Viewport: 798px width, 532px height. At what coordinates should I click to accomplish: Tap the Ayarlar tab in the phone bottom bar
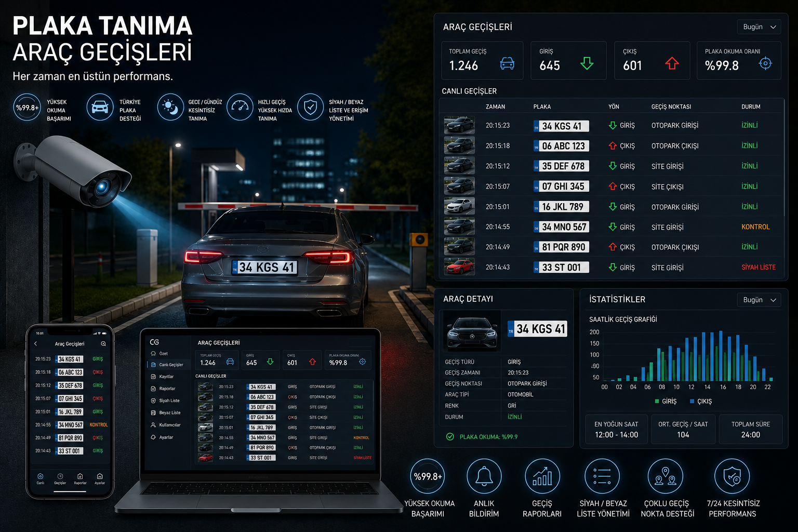pos(100,478)
